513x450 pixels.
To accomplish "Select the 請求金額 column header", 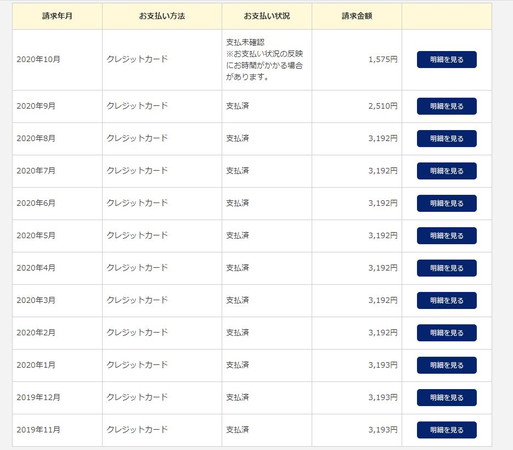I will (357, 16).
